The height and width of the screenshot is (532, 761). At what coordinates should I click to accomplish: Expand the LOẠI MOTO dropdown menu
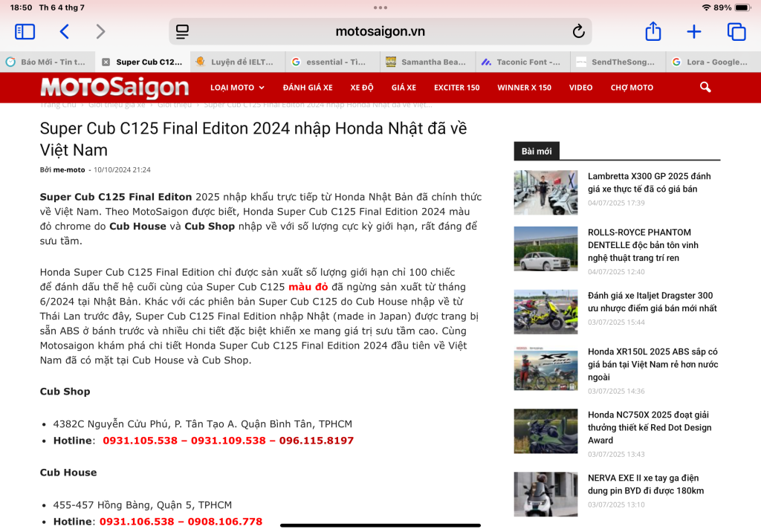point(237,88)
